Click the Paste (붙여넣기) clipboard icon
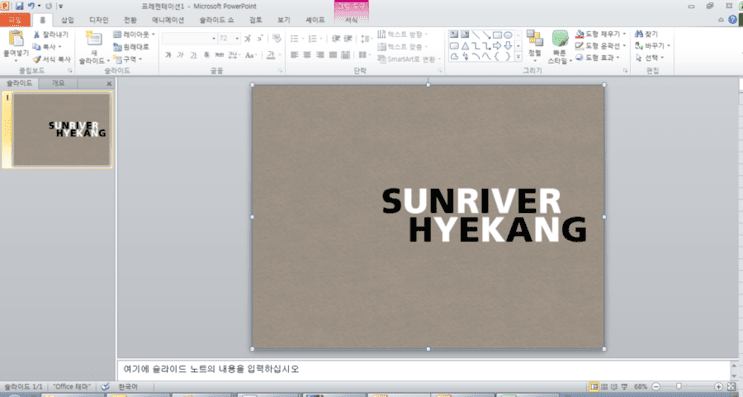The image size is (743, 397). 16,38
